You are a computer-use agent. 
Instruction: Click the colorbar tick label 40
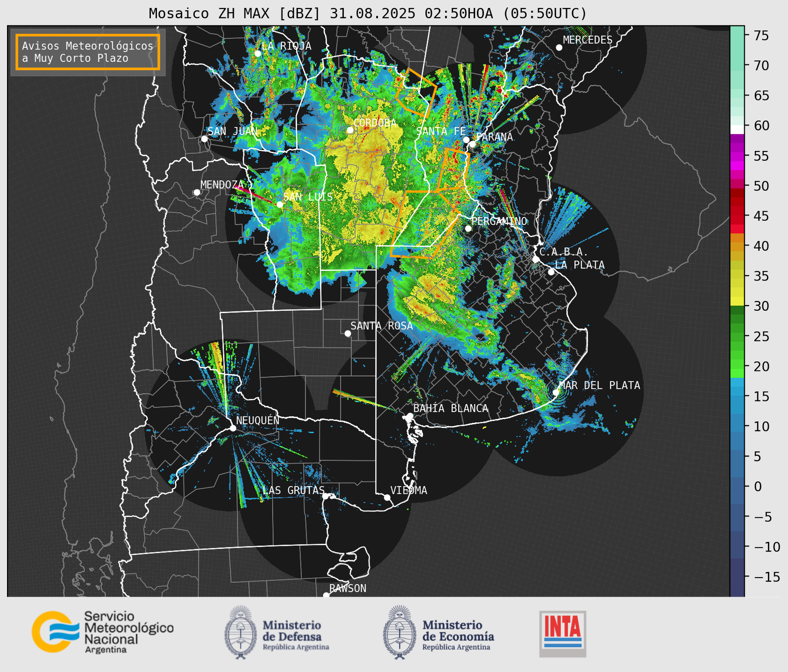tap(761, 246)
